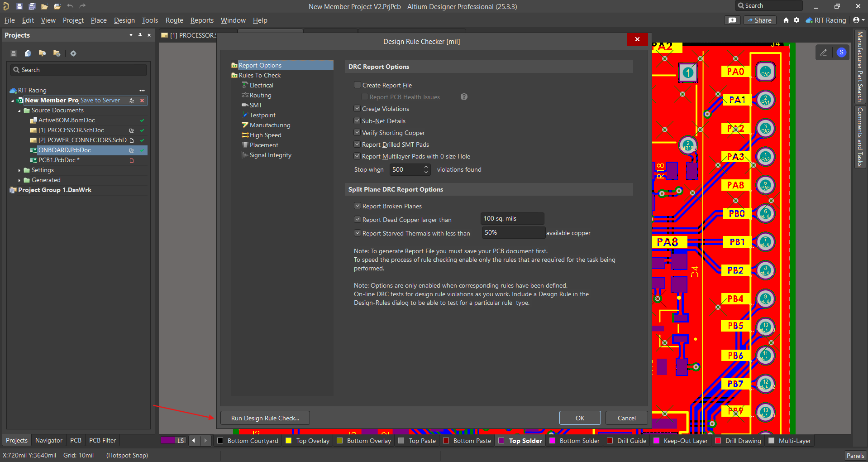This screenshot has width=868, height=462.
Task: Open the Route menu
Action: 174,20
